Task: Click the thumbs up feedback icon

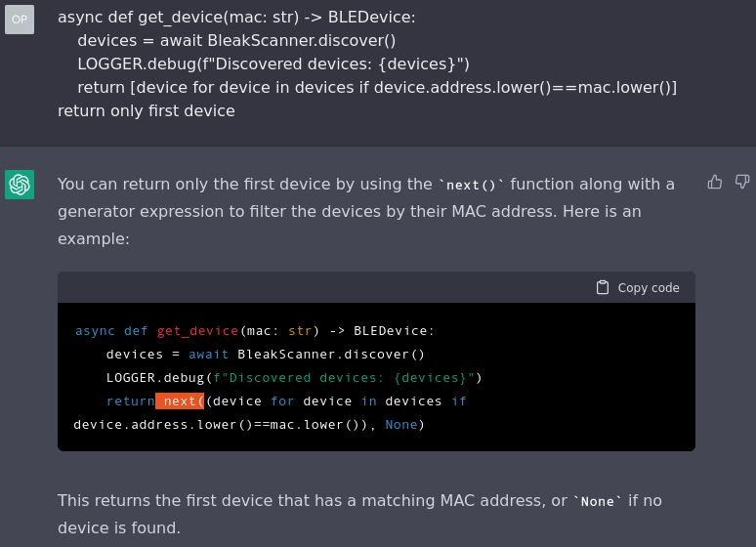Action: pyautogui.click(x=715, y=182)
